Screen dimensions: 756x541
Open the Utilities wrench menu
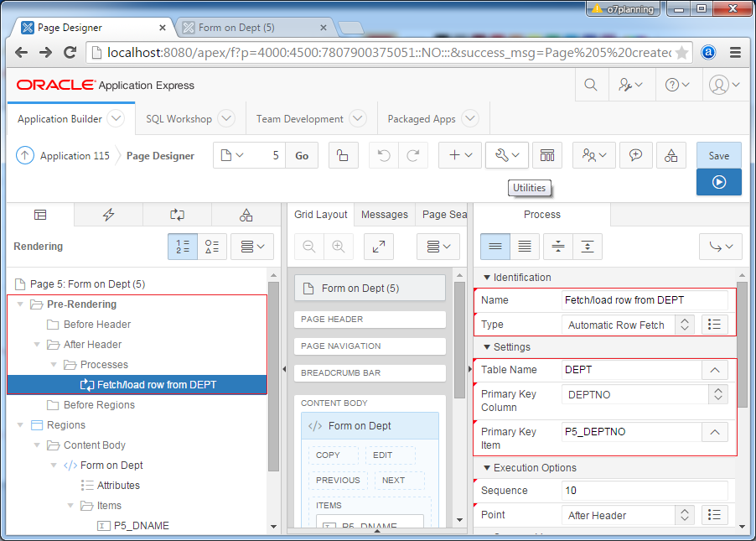[507, 155]
